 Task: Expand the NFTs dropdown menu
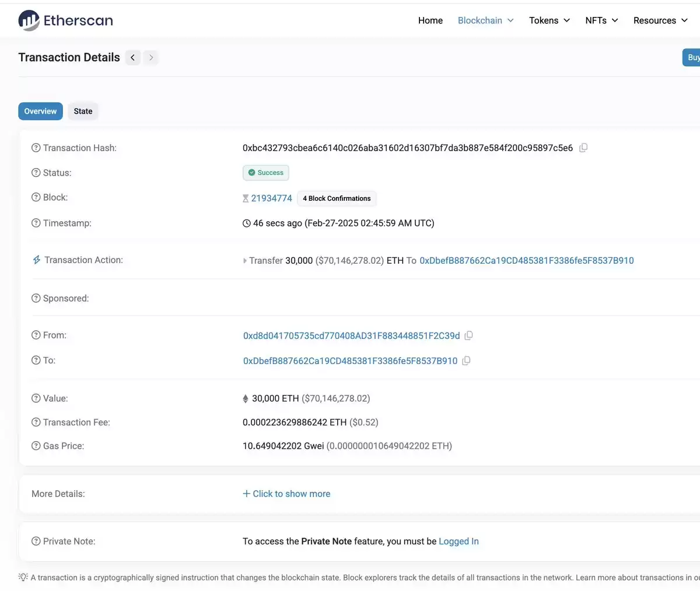click(601, 20)
